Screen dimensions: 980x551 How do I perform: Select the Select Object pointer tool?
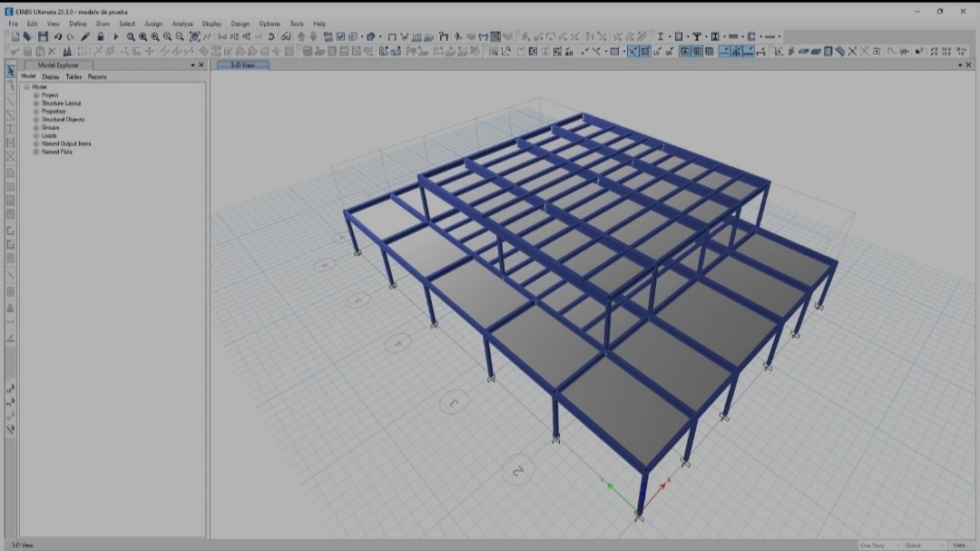point(11,72)
